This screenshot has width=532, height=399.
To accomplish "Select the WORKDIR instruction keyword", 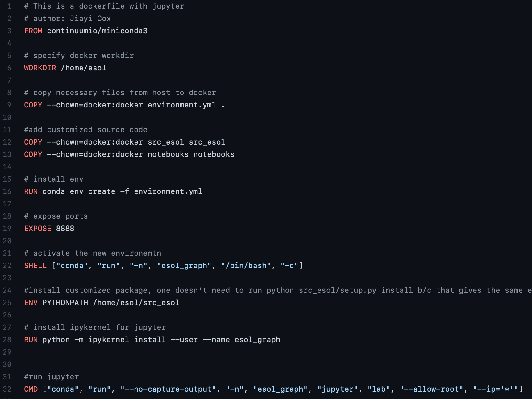I will pyautogui.click(x=40, y=68).
